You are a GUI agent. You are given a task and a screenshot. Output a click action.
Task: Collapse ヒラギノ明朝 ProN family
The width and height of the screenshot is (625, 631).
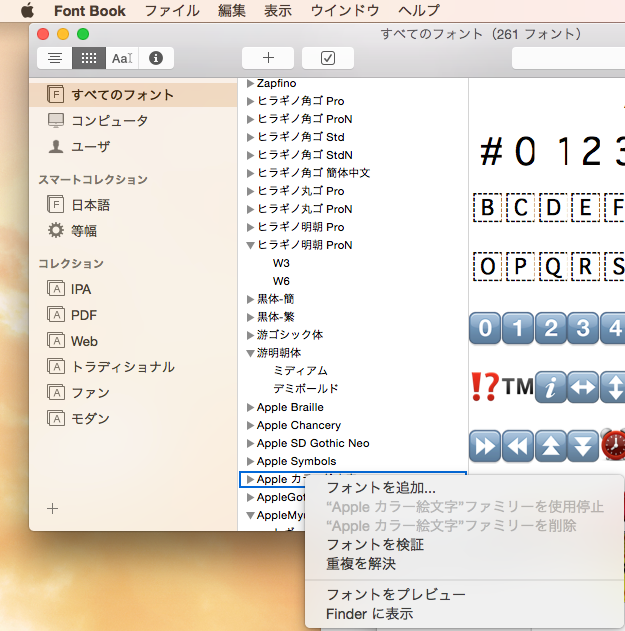click(250, 245)
